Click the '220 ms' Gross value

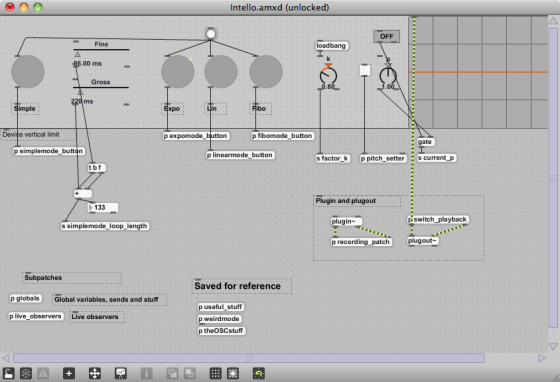pos(82,101)
